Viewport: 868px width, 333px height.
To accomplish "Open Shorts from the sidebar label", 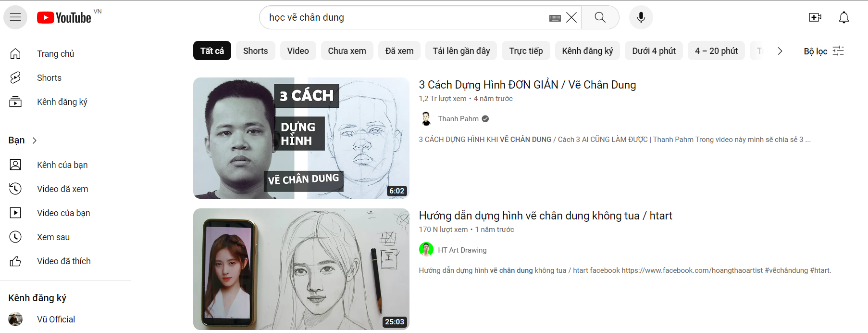I will click(x=49, y=77).
